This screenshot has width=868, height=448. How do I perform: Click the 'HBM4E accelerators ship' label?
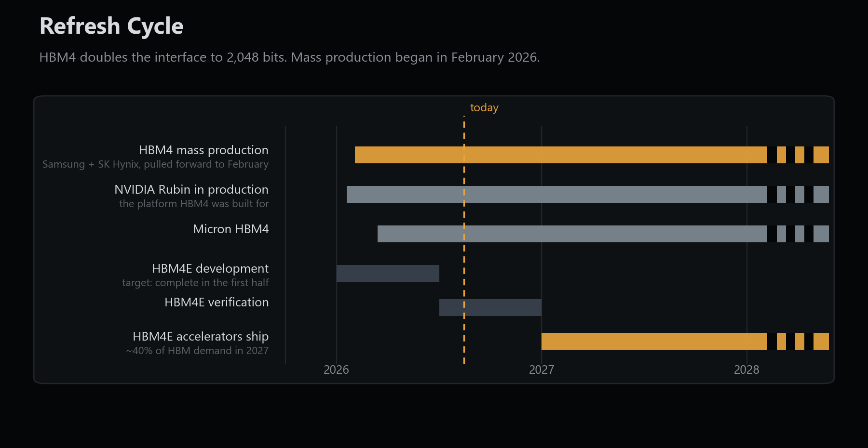pos(201,336)
